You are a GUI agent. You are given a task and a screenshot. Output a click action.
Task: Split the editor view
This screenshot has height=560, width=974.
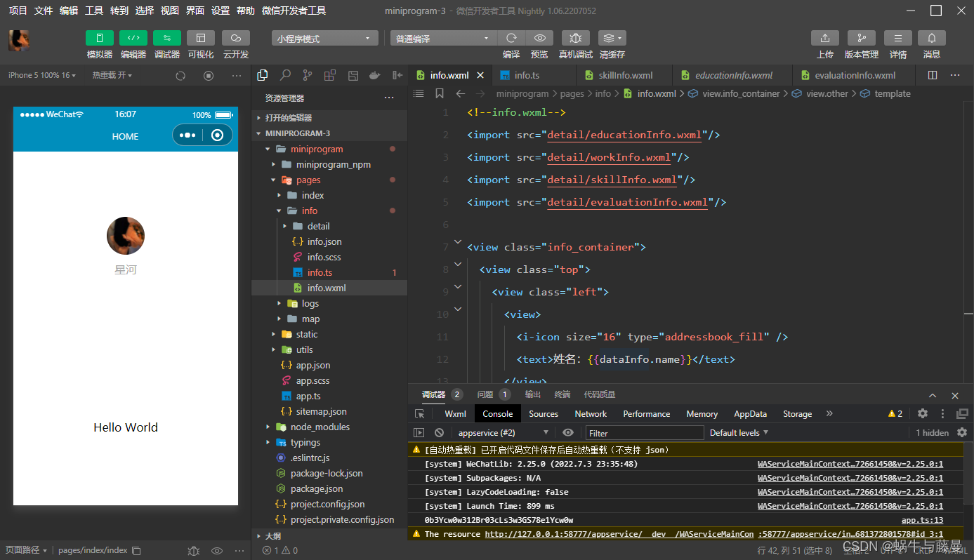point(933,75)
